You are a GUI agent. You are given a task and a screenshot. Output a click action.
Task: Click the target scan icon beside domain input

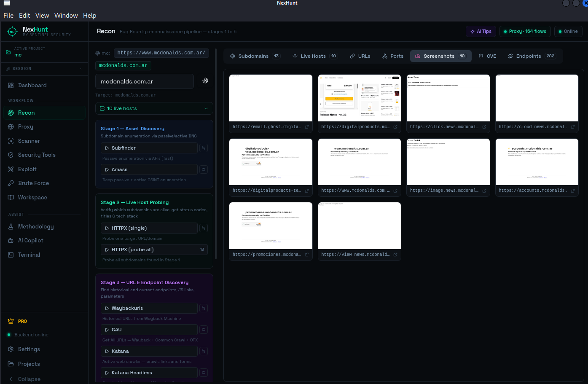tap(205, 81)
